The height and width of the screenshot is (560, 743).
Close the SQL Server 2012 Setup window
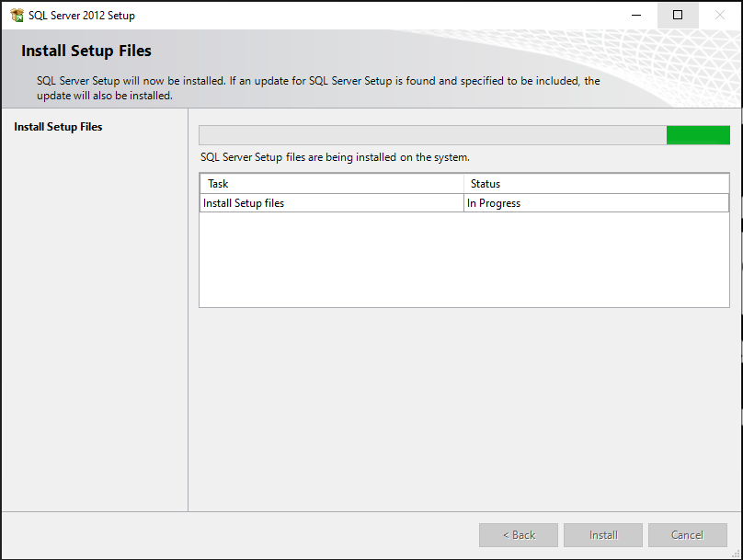(720, 15)
